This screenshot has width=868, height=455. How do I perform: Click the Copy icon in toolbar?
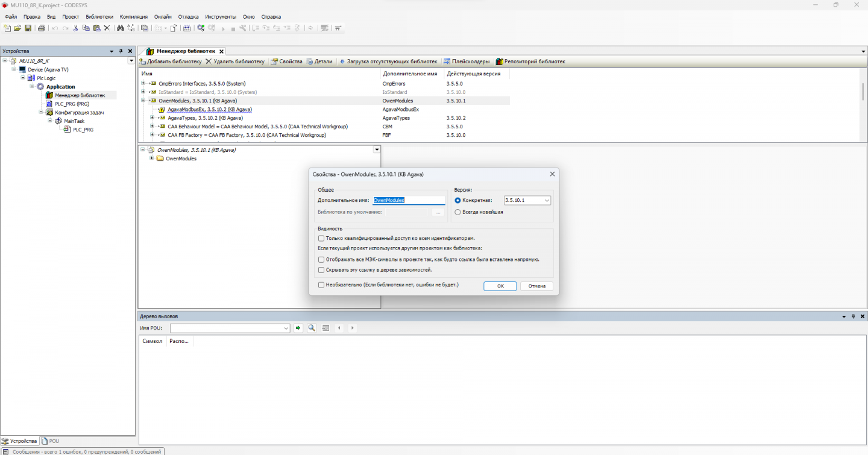click(86, 28)
